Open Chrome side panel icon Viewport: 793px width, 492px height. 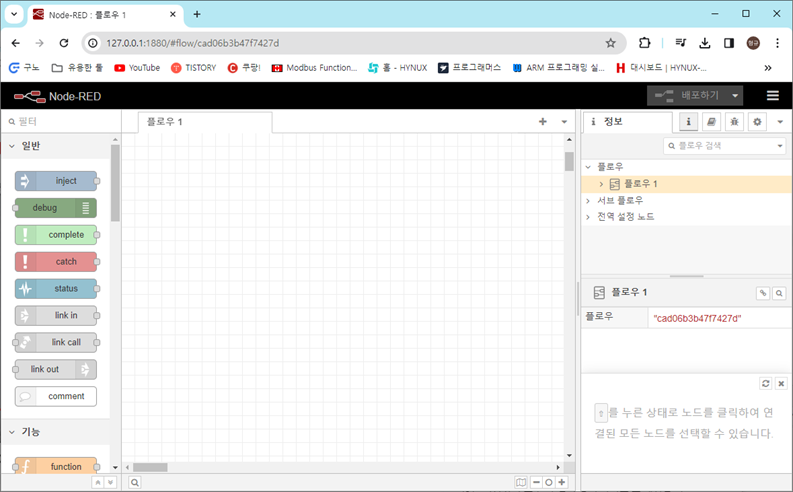(x=729, y=43)
